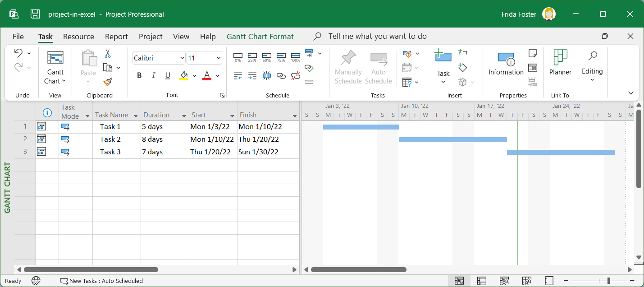Click the Tell me what you want search box
This screenshot has width=644, height=287.
[x=377, y=36]
